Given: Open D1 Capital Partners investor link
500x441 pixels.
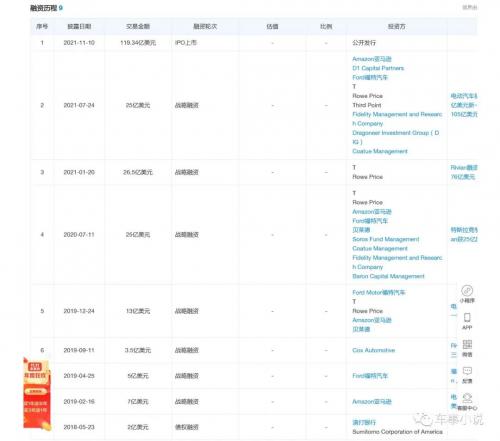Looking at the screenshot, I should pyautogui.click(x=378, y=68).
